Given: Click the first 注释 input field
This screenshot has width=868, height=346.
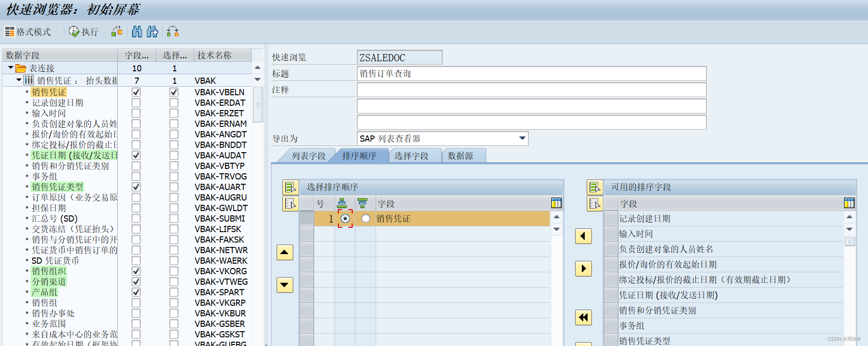Looking at the screenshot, I should [532, 90].
